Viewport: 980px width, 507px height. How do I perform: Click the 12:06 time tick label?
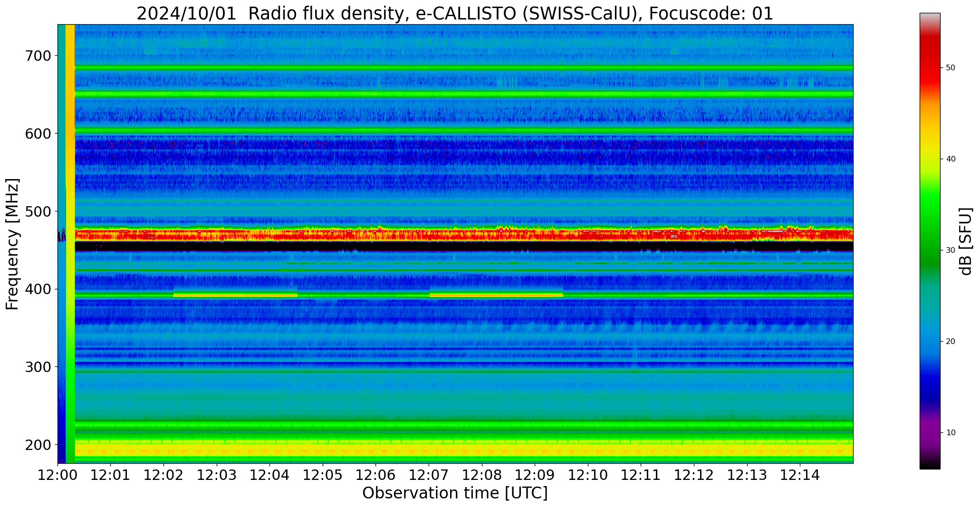[x=376, y=475]
